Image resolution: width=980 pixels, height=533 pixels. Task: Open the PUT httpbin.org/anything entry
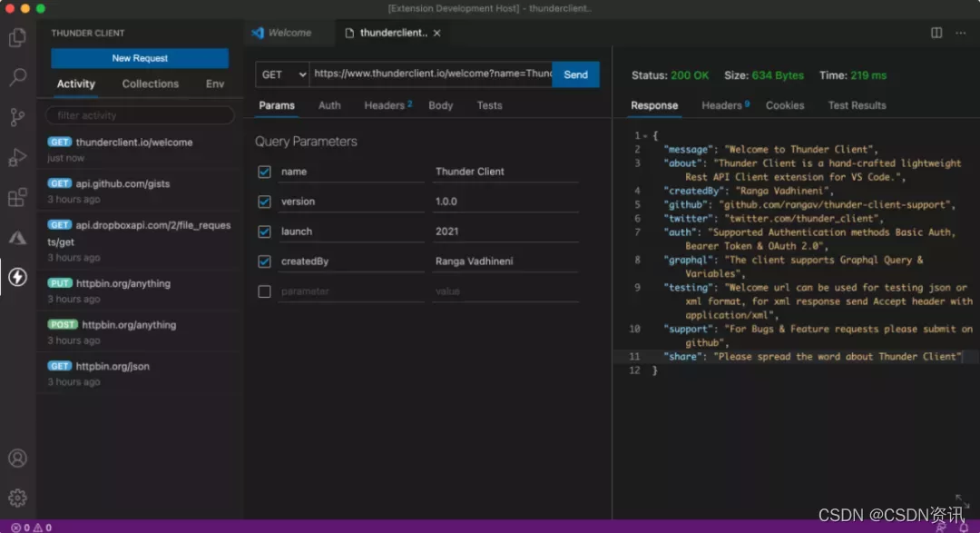tap(140, 291)
